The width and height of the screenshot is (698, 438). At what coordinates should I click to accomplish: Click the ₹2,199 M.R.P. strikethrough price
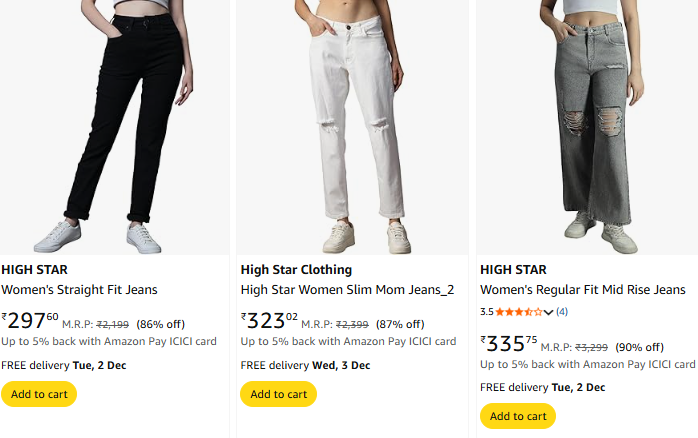[113, 324]
